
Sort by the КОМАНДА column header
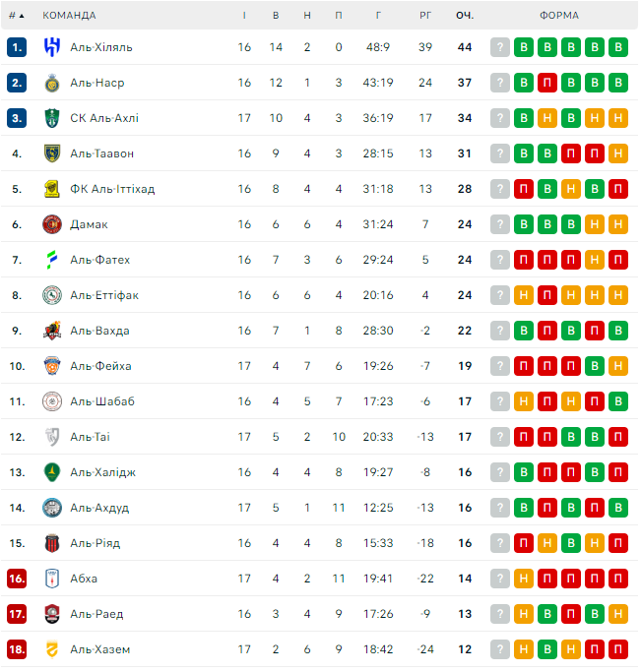coord(69,16)
